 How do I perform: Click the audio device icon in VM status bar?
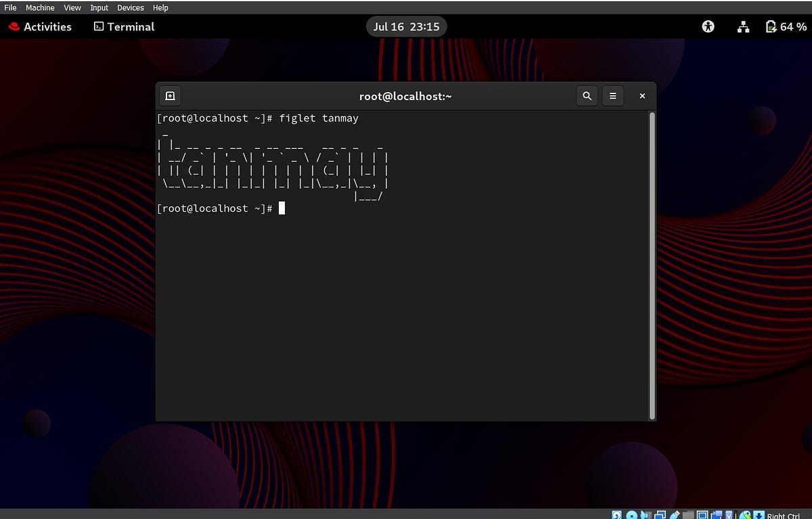coord(646,514)
